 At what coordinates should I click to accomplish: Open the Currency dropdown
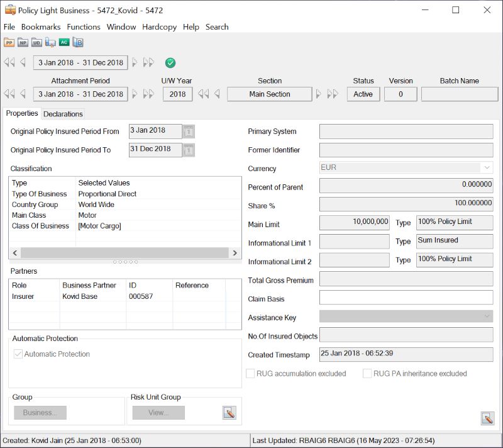[x=487, y=168]
